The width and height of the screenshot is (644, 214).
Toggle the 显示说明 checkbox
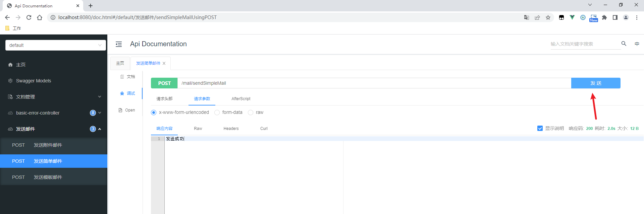[540, 128]
